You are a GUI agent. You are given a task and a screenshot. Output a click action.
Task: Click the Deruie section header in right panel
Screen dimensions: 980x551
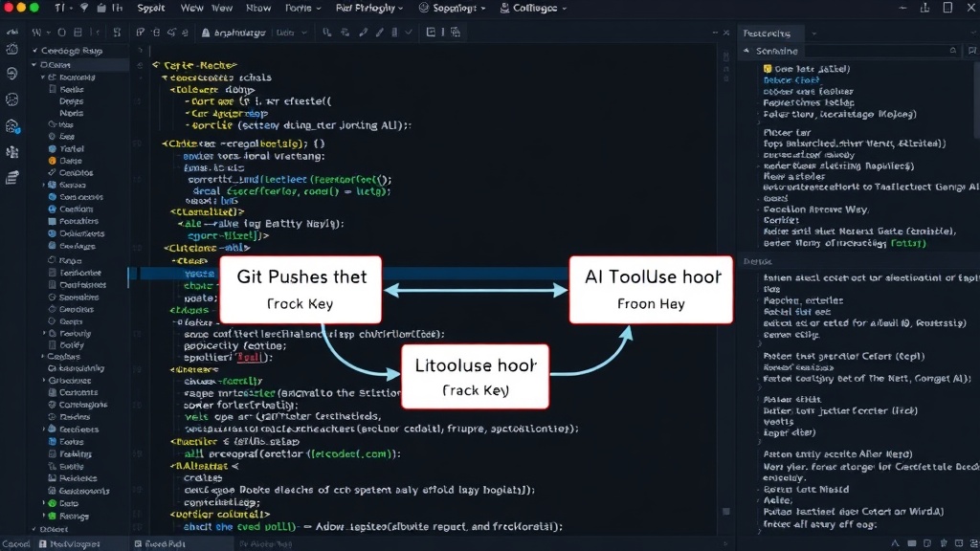[x=758, y=262]
